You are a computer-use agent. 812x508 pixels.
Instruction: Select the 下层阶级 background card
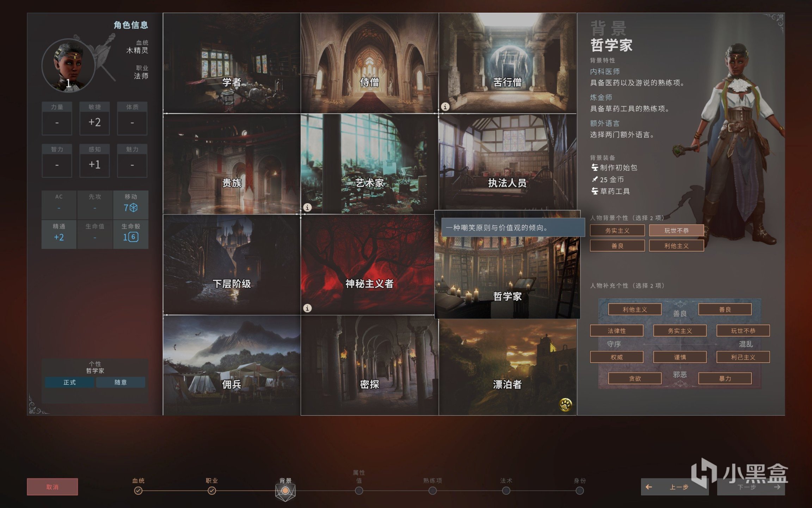(x=232, y=265)
